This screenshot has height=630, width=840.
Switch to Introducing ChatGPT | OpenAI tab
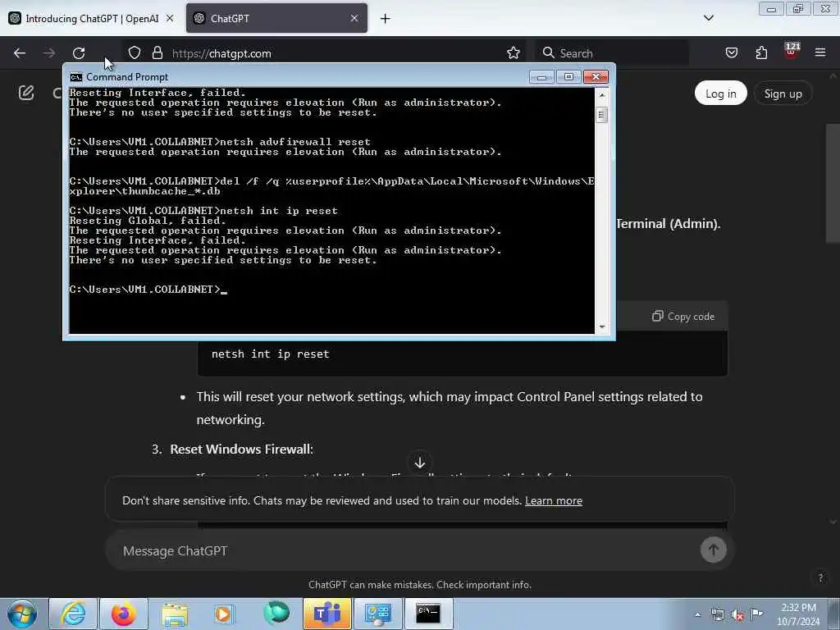92,18
